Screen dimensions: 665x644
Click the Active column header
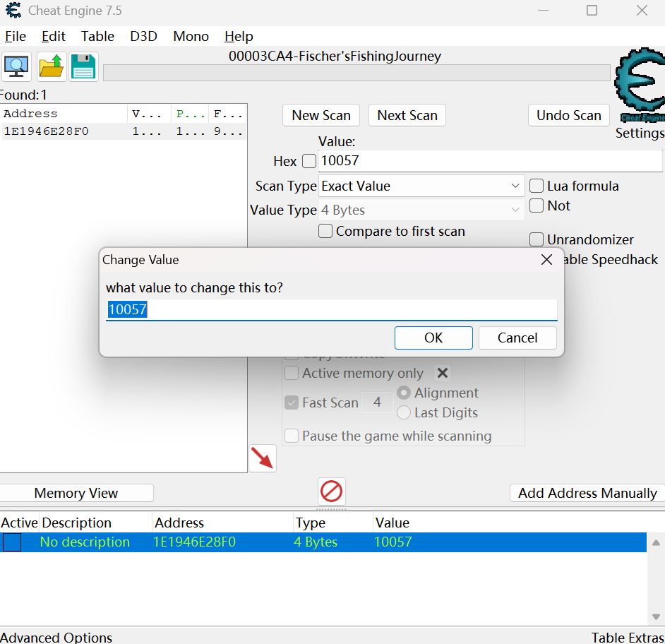[x=19, y=523]
